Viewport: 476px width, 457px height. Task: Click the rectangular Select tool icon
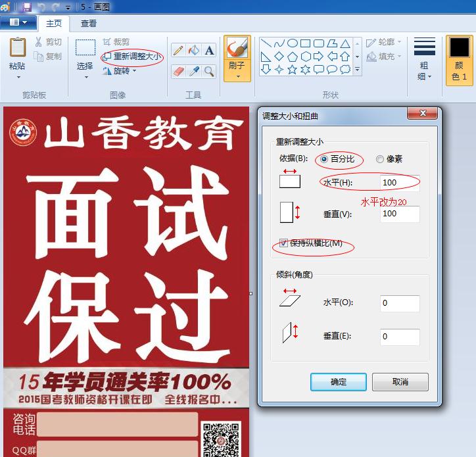[85, 47]
